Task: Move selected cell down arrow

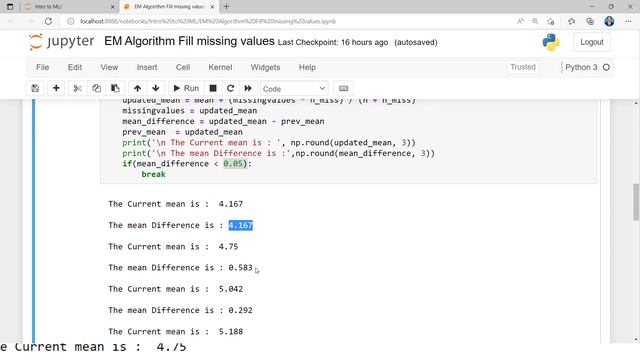Action: click(156, 88)
